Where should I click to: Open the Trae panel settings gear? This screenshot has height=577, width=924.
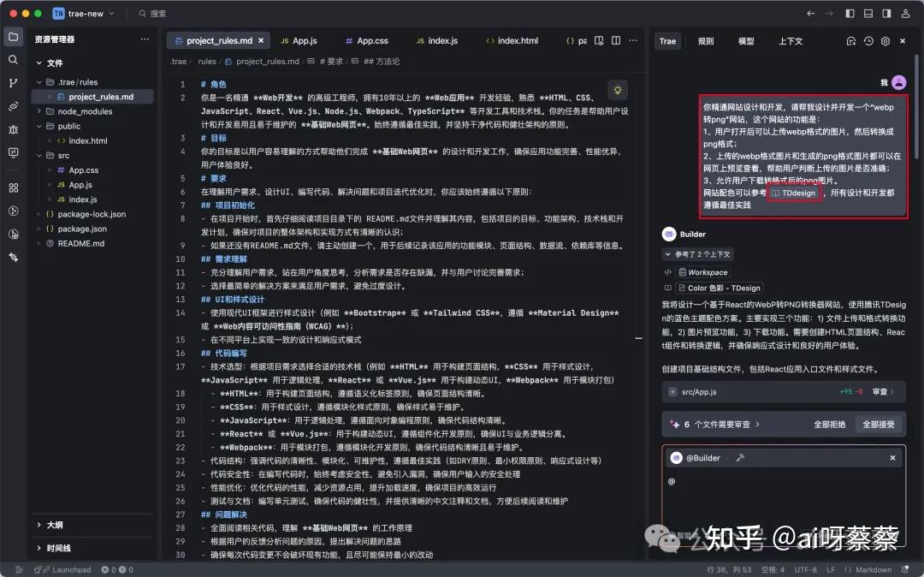[885, 40]
